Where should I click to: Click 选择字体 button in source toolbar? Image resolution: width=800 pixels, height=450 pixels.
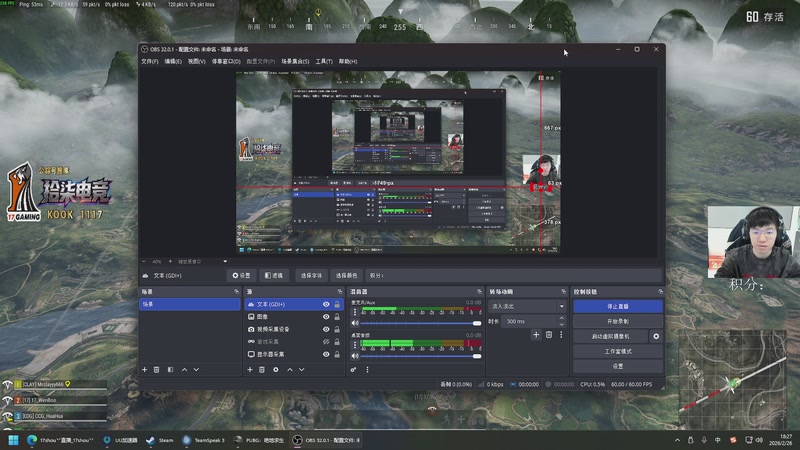click(x=311, y=276)
